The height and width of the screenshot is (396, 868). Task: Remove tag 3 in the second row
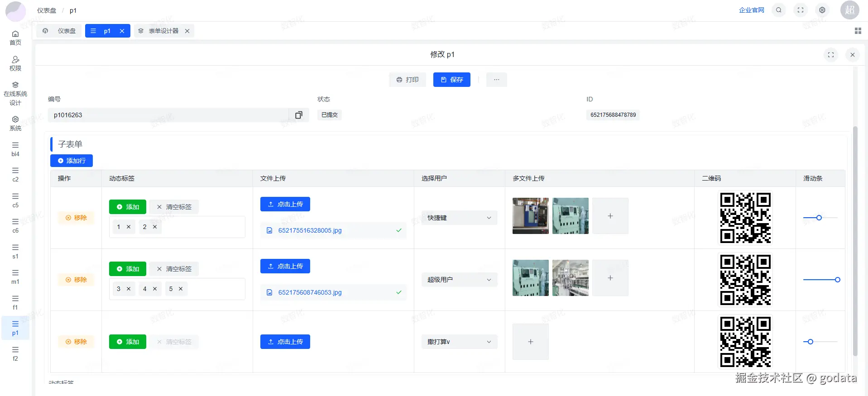pyautogui.click(x=129, y=289)
